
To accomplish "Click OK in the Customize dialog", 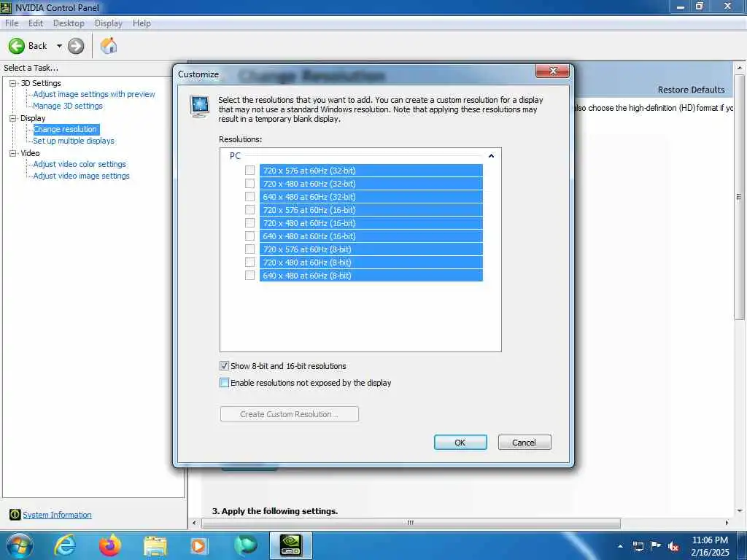I will pyautogui.click(x=460, y=443).
